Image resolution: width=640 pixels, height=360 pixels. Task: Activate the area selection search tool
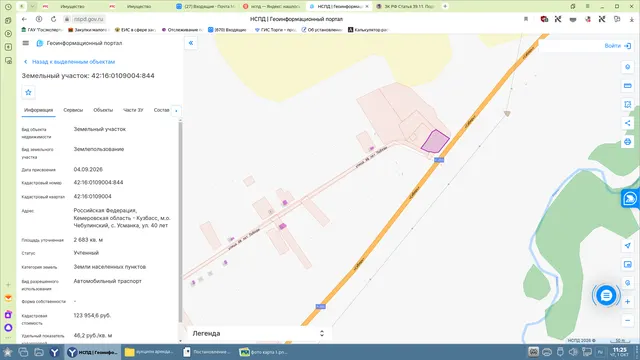tap(627, 104)
